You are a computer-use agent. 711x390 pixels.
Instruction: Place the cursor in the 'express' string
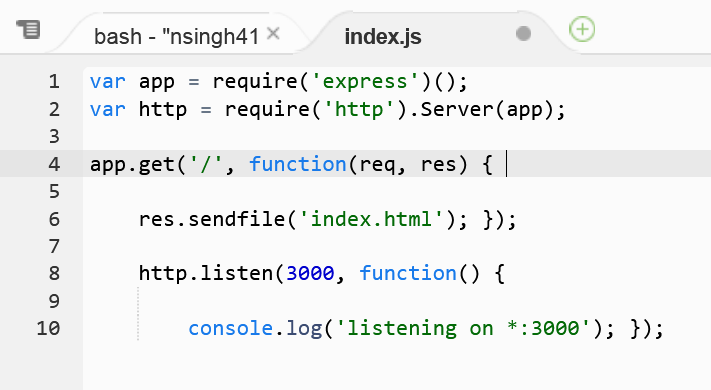click(x=364, y=82)
